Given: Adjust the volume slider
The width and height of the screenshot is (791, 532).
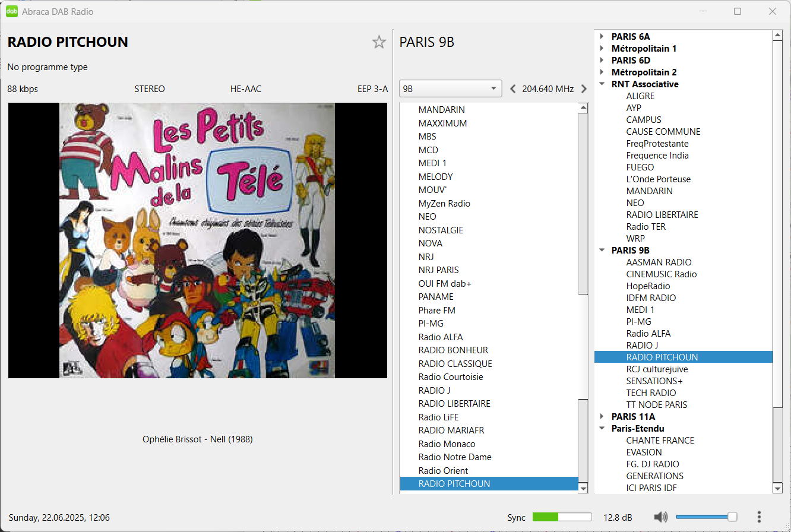Looking at the screenshot, I should 707,517.
